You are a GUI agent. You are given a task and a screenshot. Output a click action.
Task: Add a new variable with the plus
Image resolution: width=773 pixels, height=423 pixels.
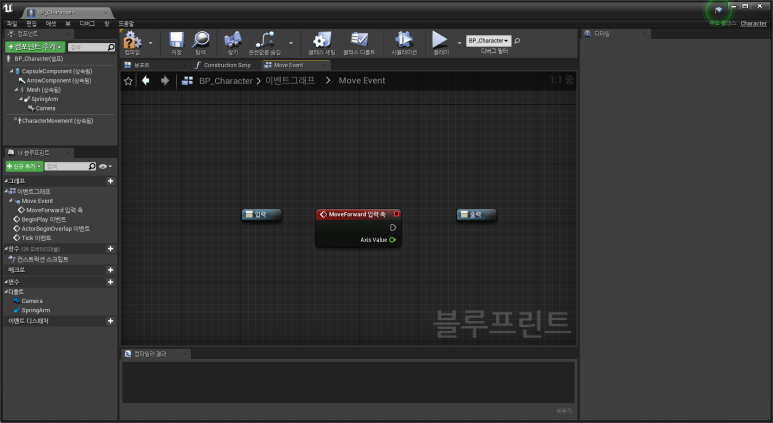pyautogui.click(x=110, y=282)
